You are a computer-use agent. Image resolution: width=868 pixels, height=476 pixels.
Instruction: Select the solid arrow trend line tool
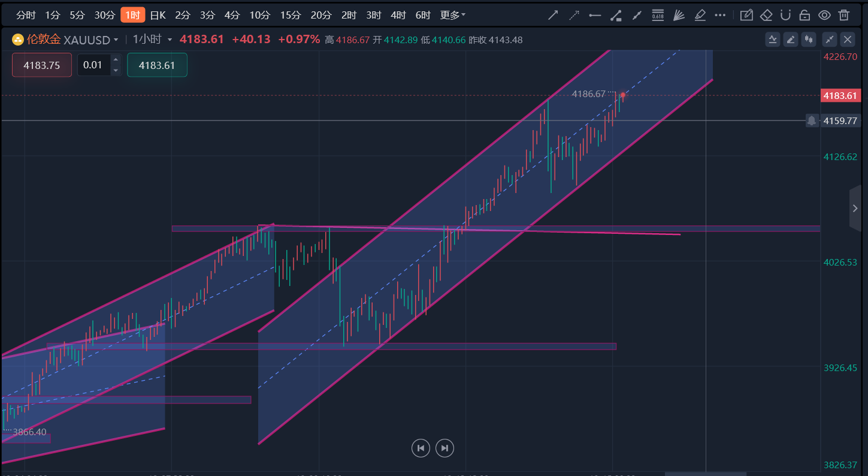click(554, 15)
